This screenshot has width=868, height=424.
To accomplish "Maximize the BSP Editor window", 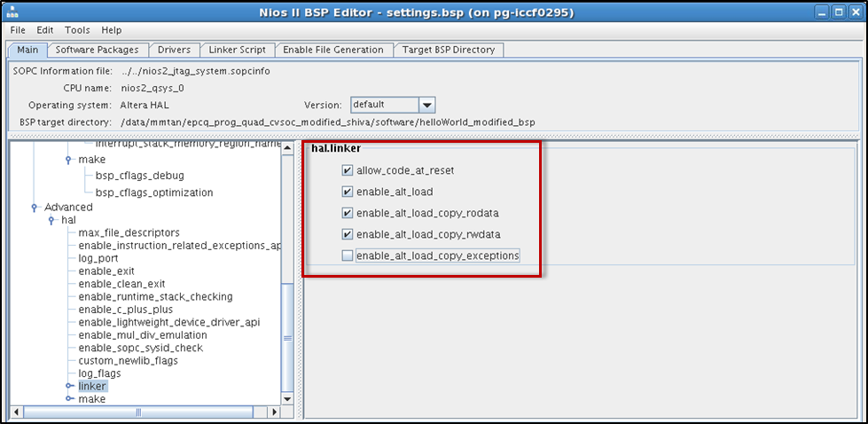I will (839, 12).
